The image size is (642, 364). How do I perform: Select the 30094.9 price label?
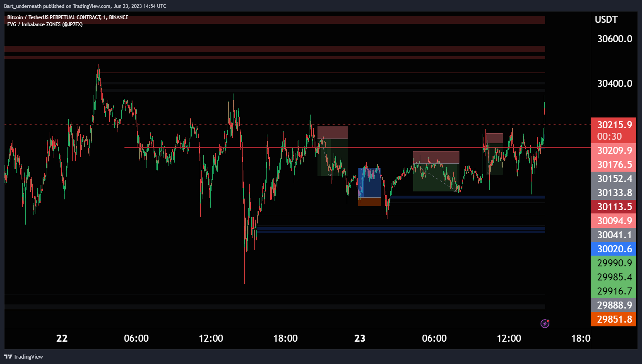coord(614,221)
